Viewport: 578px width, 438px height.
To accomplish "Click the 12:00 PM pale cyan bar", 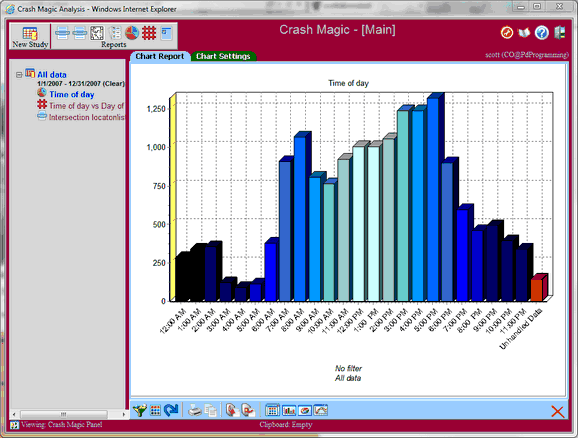I will tap(359, 224).
